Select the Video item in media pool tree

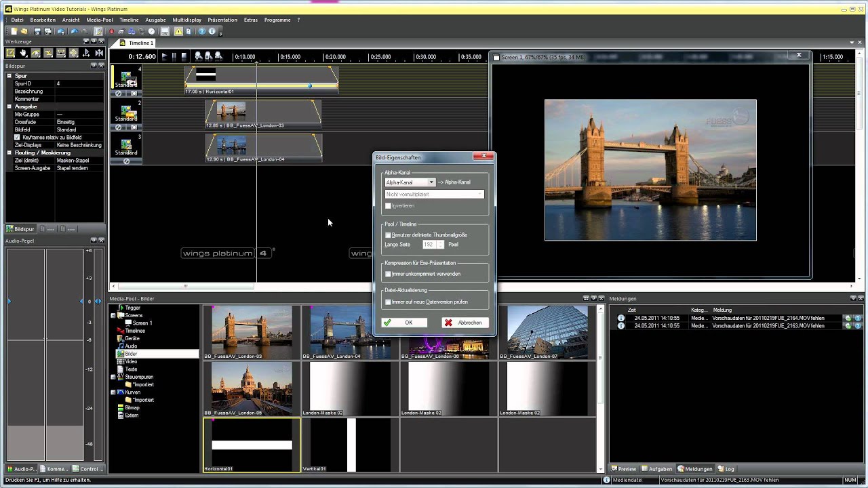(x=131, y=361)
